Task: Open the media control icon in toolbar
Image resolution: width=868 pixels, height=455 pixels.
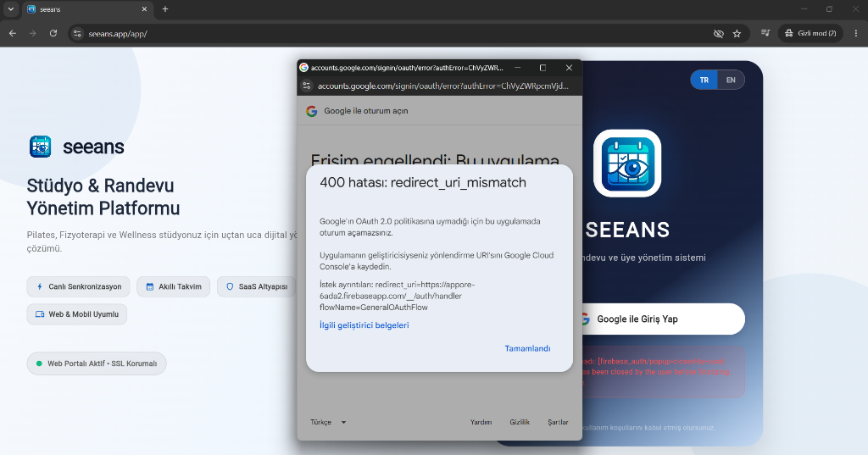Action: tap(765, 33)
